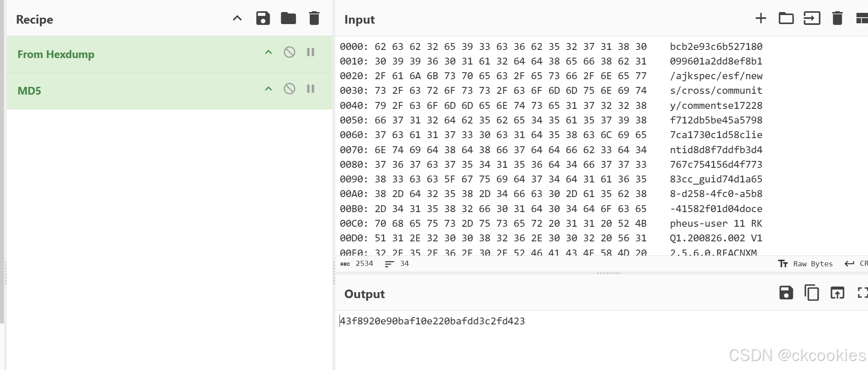Screen dimensions: 868x370
Task: Copy raw output to clipboard
Action: pyautogui.click(x=812, y=293)
